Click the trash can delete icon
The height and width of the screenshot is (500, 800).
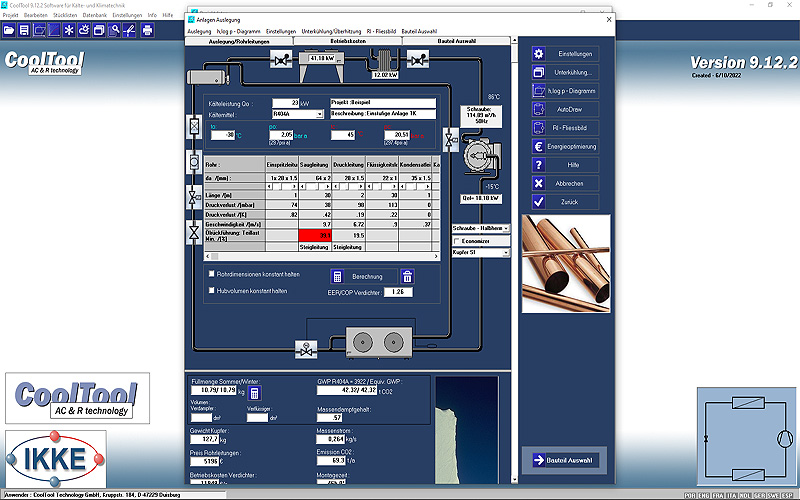point(408,276)
